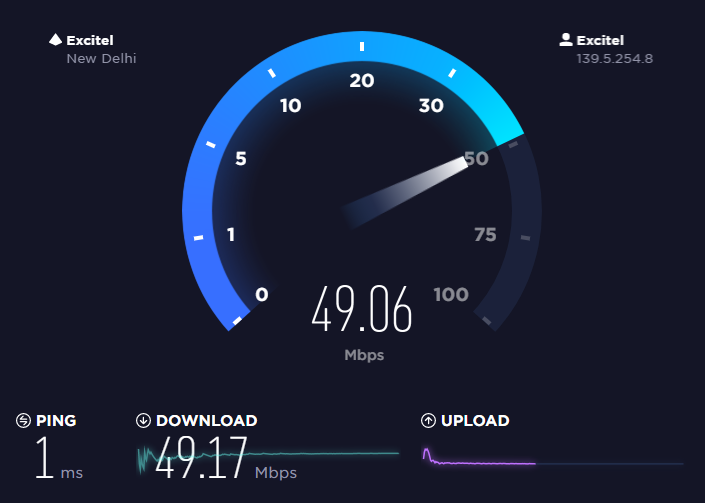This screenshot has width=705, height=503.
Task: Click the user profile icon beside Excitel ISP
Action: tap(566, 40)
